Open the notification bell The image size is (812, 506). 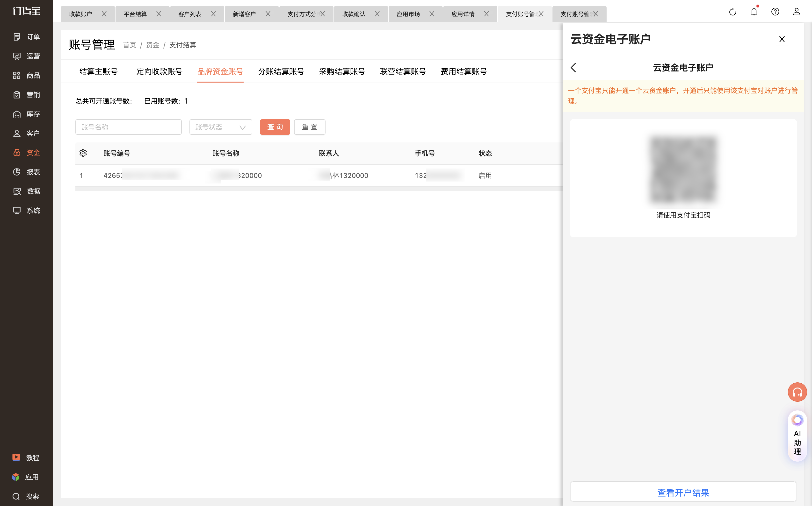click(x=754, y=12)
